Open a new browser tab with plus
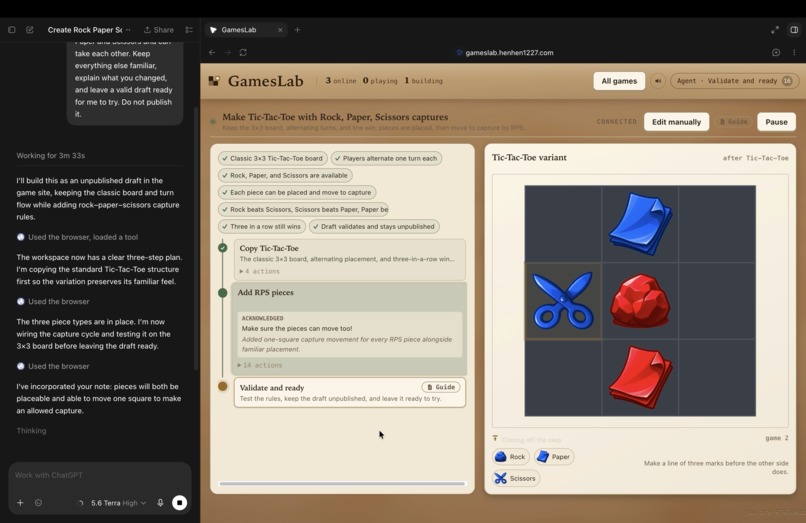This screenshot has height=523, width=806. (297, 30)
